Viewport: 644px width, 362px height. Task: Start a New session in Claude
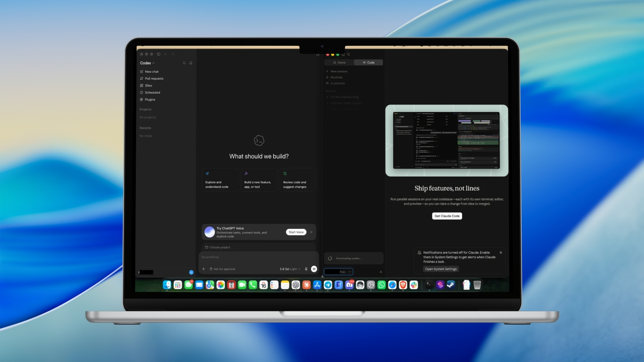click(336, 71)
